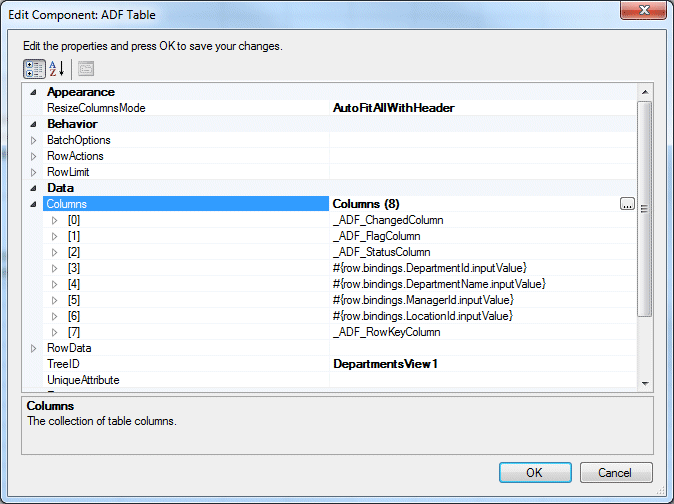This screenshot has width=674, height=504.
Task: Expand the RowData property
Action: pyautogui.click(x=34, y=348)
